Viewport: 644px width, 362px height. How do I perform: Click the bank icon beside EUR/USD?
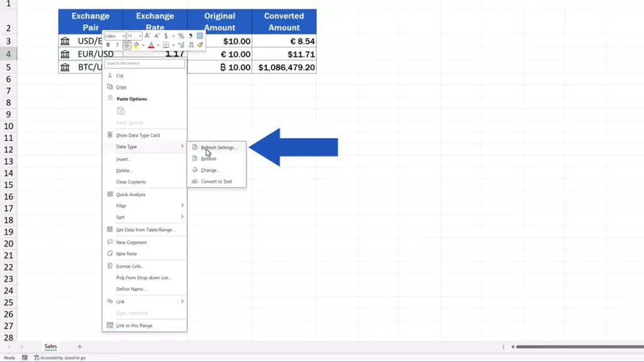[x=65, y=54]
